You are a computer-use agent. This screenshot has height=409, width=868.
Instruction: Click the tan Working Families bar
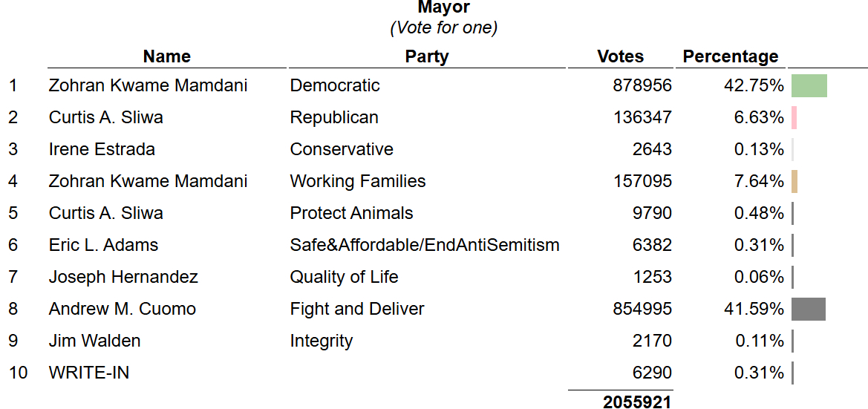794,181
